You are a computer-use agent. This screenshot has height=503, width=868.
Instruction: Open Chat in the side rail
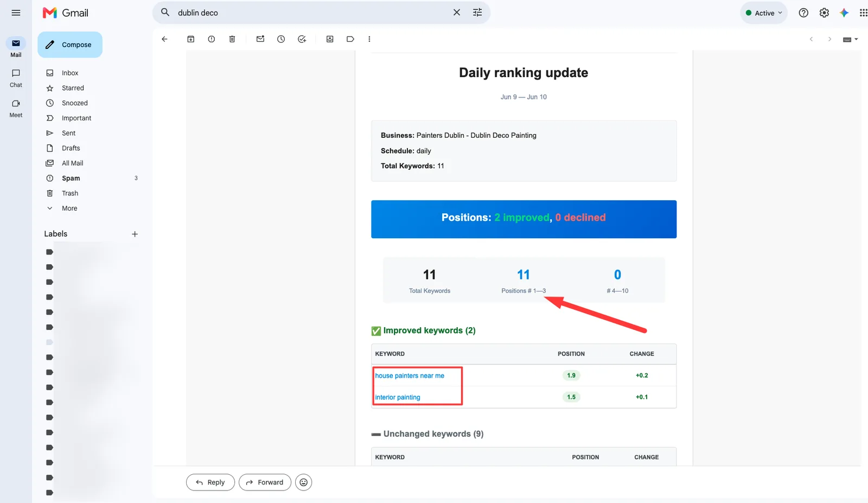pos(16,78)
